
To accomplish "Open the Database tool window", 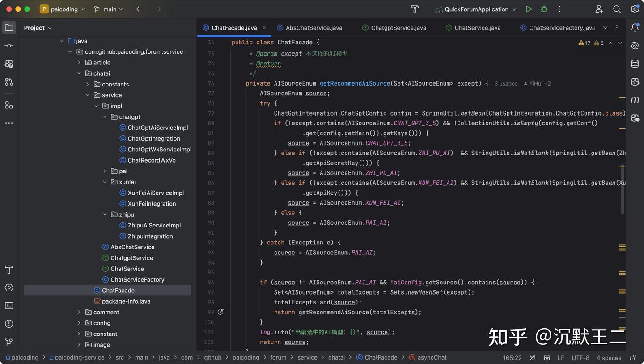I will 635,64.
